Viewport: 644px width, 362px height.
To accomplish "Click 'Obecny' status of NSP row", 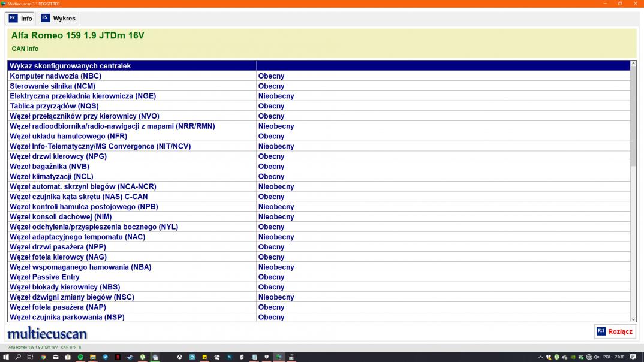I will pyautogui.click(x=271, y=317).
